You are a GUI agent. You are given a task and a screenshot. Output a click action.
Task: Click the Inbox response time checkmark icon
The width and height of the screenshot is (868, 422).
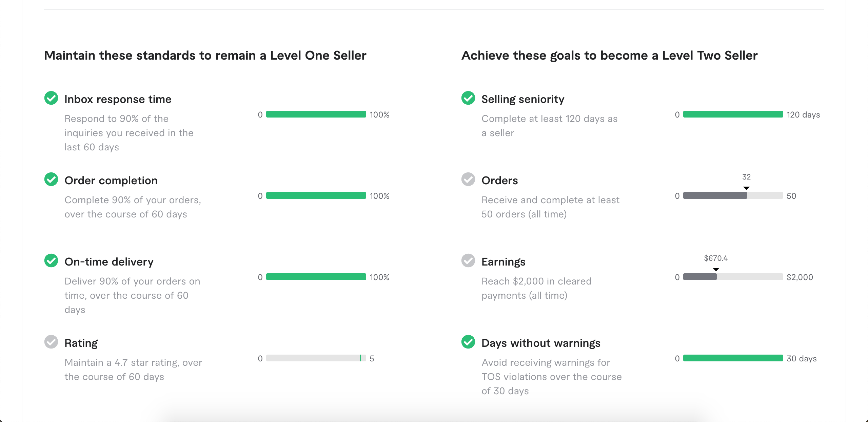[52, 99]
